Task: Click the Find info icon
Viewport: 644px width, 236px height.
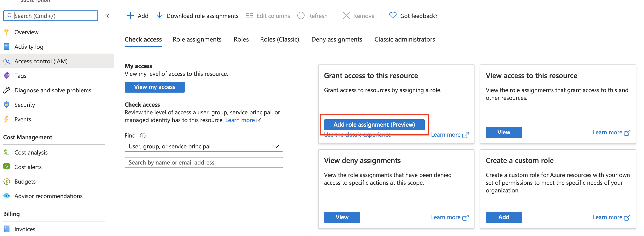Action: pyautogui.click(x=143, y=136)
